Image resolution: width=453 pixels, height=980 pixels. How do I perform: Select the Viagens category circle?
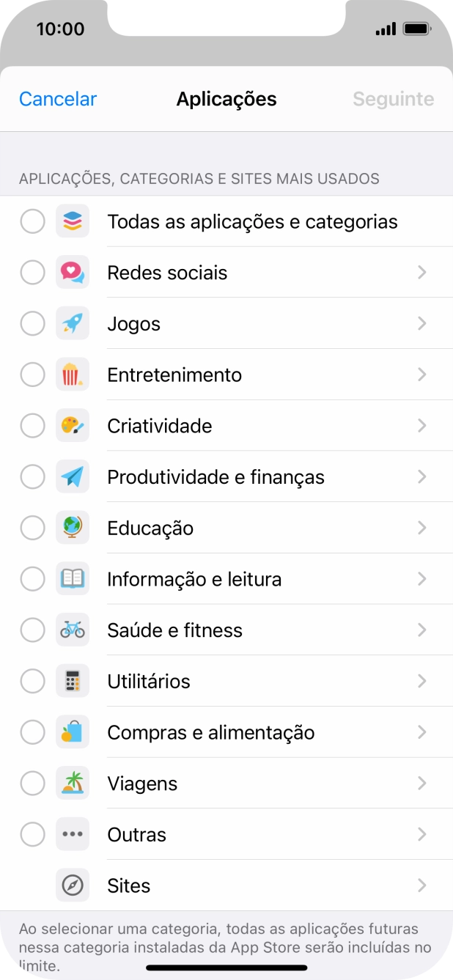pos(32,783)
